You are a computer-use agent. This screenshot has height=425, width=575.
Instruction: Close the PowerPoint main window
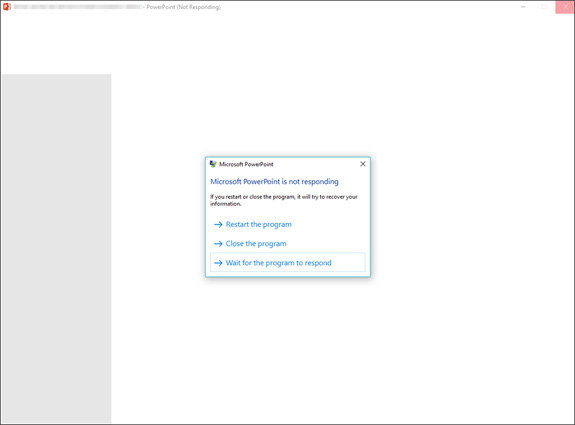(x=565, y=7)
